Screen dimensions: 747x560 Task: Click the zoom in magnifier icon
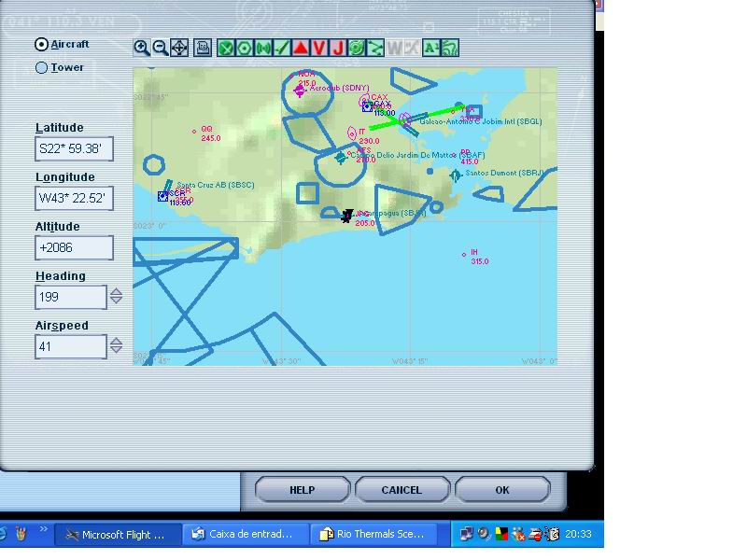pos(141,48)
